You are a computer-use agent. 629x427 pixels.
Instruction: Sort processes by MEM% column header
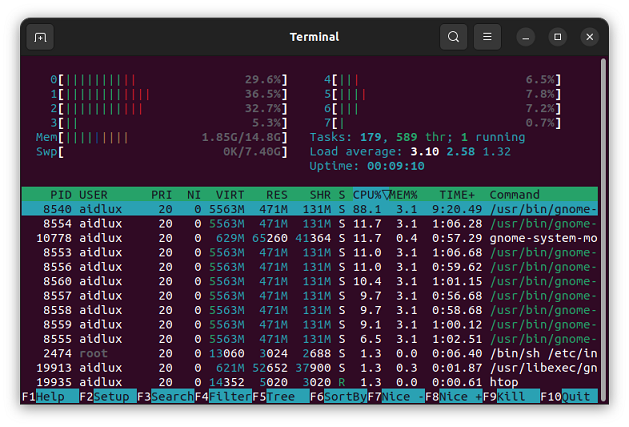coord(404,194)
